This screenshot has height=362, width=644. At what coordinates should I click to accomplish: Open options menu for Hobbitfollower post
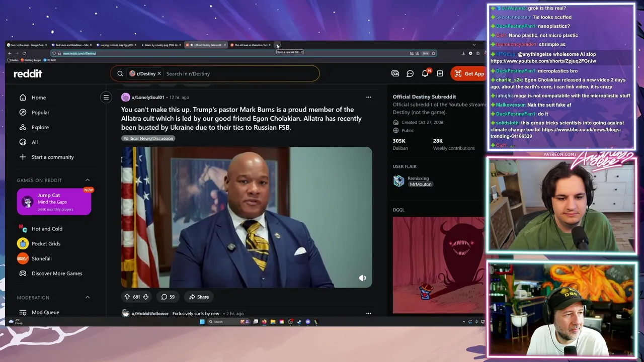[x=368, y=313]
